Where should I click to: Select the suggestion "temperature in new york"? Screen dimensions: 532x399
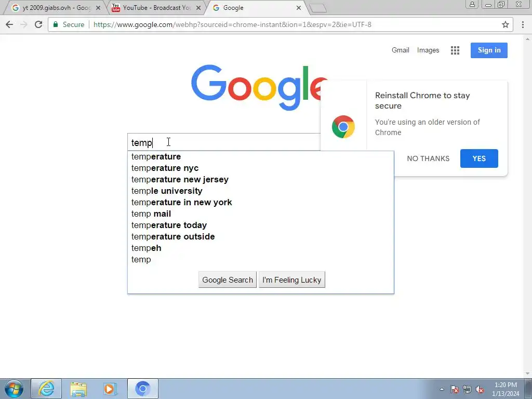[261, 202]
